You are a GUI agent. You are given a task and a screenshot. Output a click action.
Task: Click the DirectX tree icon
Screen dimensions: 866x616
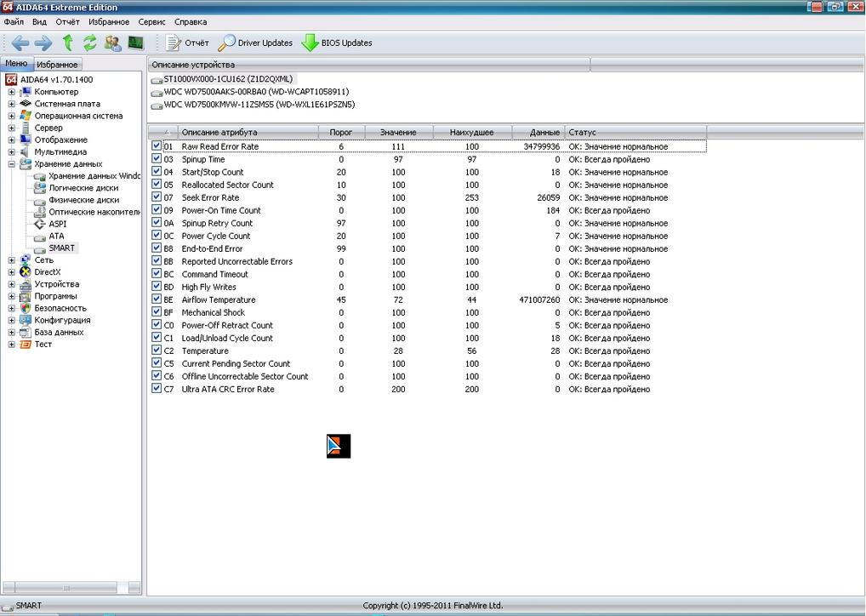pyautogui.click(x=26, y=271)
